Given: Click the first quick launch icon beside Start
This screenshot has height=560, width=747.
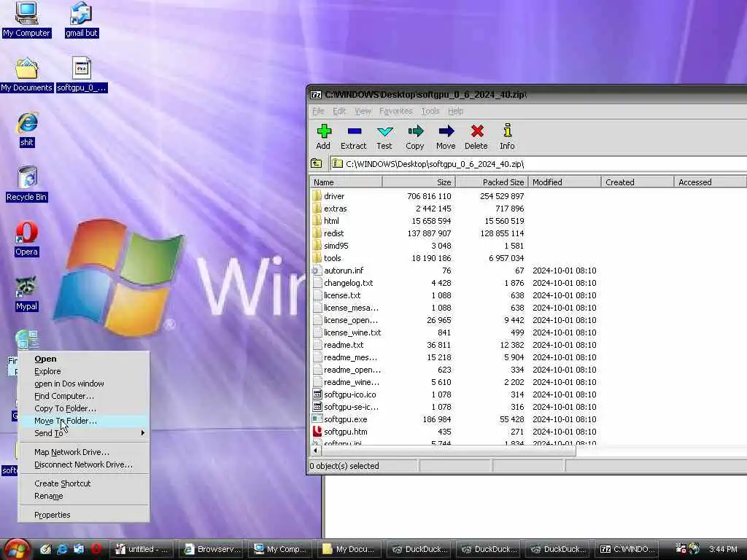Looking at the screenshot, I should coord(46,549).
